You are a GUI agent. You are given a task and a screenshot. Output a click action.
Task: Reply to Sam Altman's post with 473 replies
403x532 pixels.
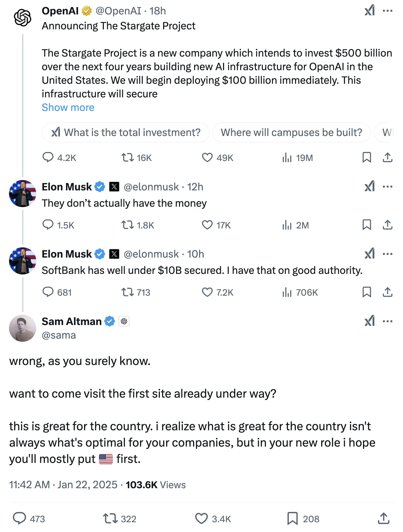20,518
